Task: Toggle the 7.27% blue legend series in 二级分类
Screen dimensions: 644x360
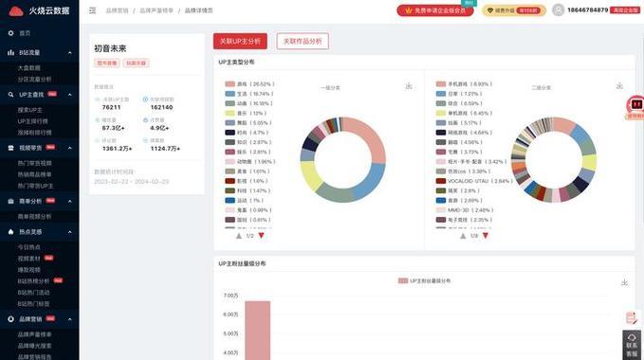Action: tap(459, 94)
